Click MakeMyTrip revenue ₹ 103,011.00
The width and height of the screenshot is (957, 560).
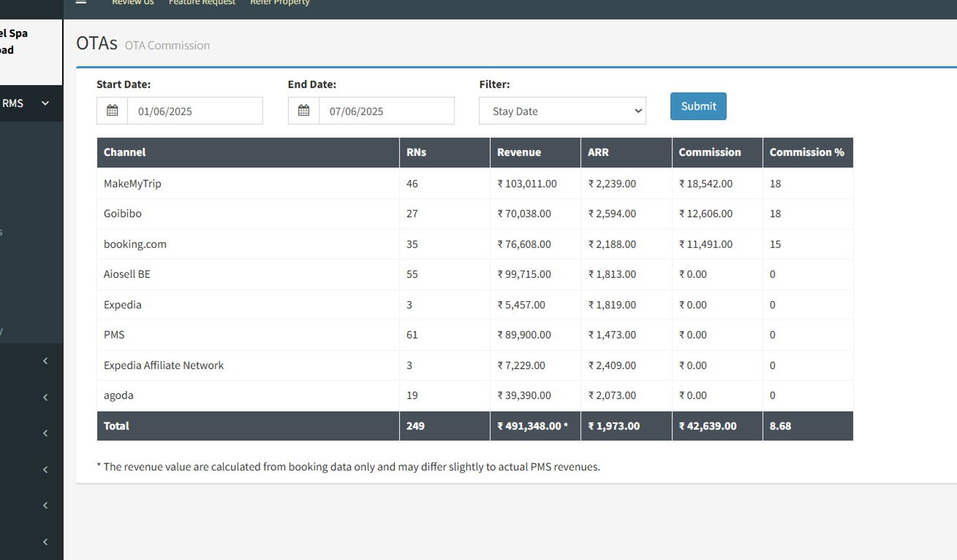[x=527, y=183]
